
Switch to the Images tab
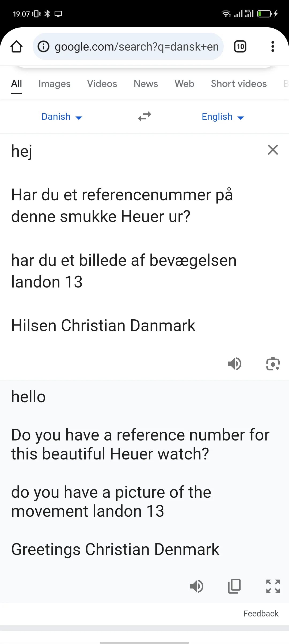point(54,84)
